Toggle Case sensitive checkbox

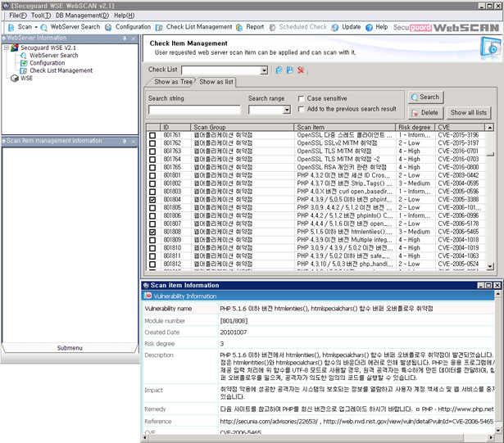pyautogui.click(x=302, y=98)
